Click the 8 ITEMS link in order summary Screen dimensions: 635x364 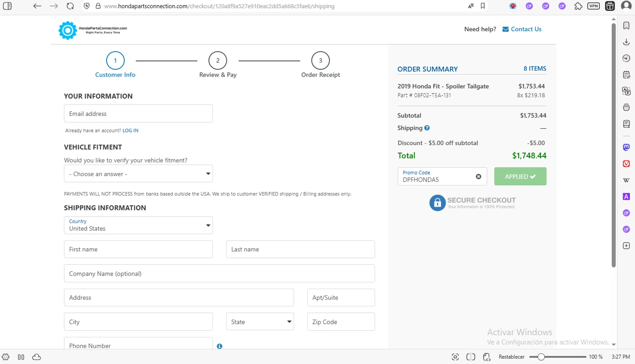[x=535, y=69]
